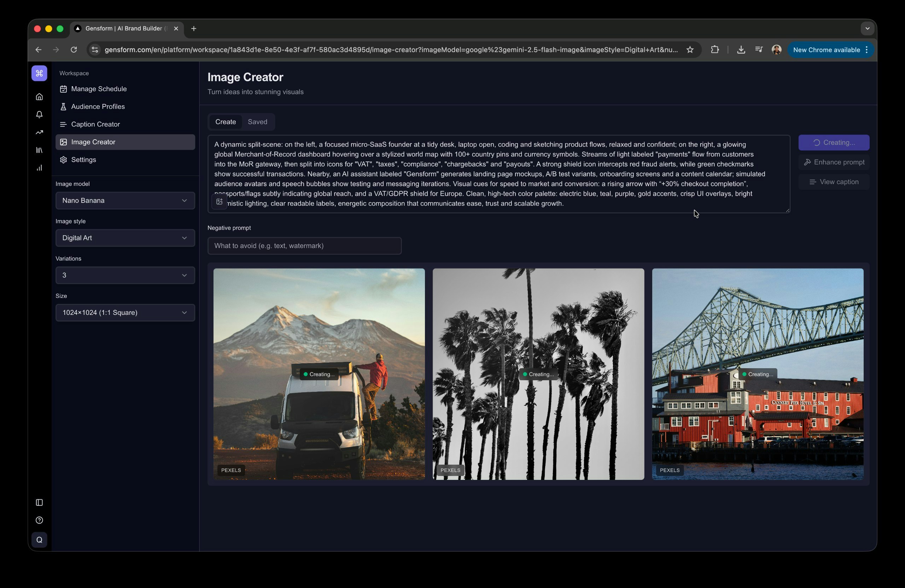Click the Negative prompt input field
The width and height of the screenshot is (905, 588).
[x=304, y=246]
